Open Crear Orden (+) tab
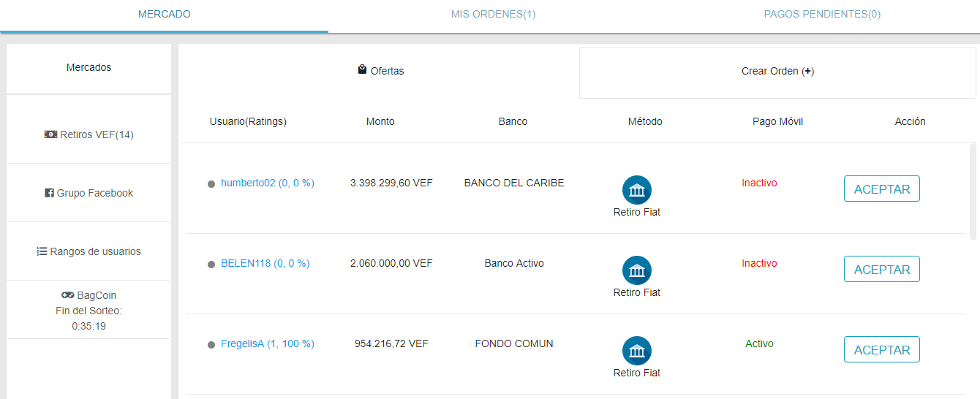The height and width of the screenshot is (399, 980). coord(777,72)
